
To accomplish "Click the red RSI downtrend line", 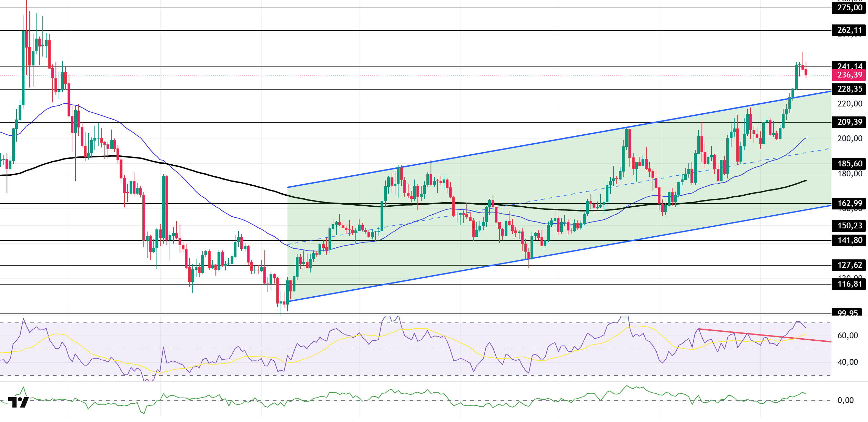I will [x=765, y=336].
